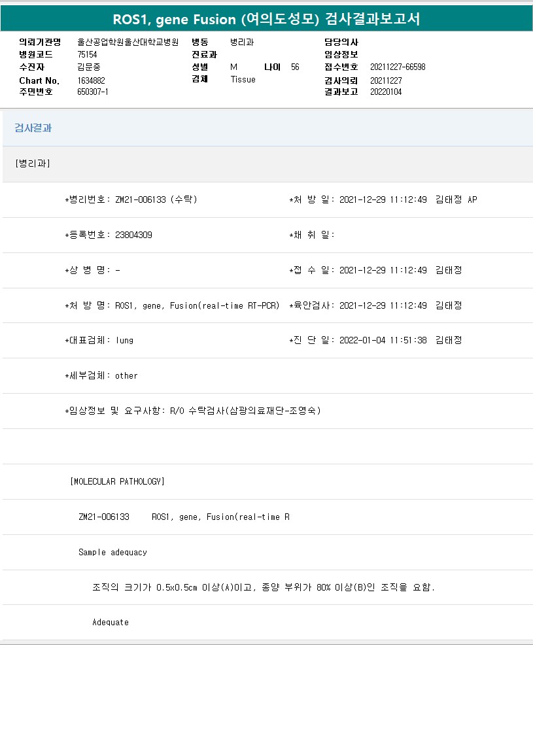Select patient name 김문중

pos(89,67)
